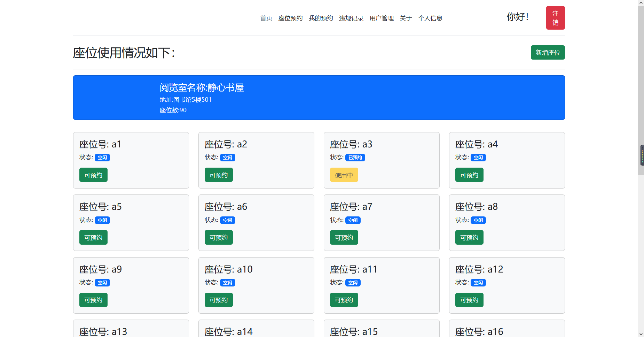Click the 座位数:90 text
Viewport: 644px width, 337px height.
click(x=173, y=110)
